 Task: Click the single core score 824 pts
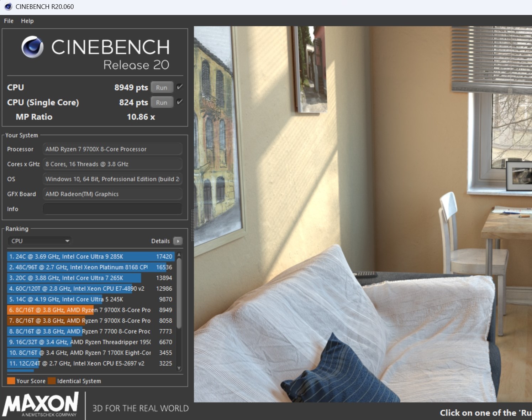[x=133, y=102]
